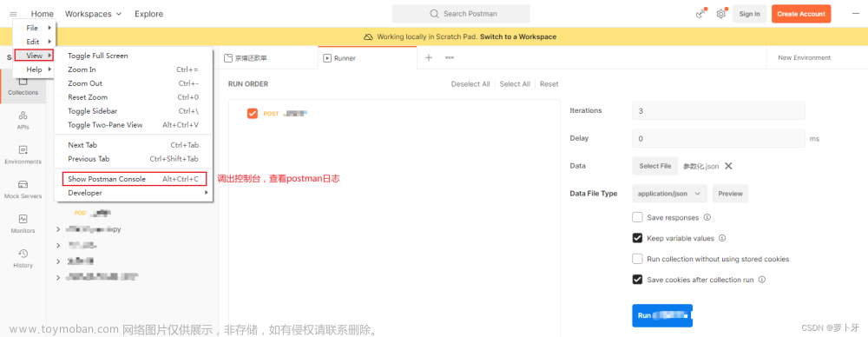Viewport: 868px width, 337px height.
Task: Choose Zoom In from View menu
Action: 134,69
